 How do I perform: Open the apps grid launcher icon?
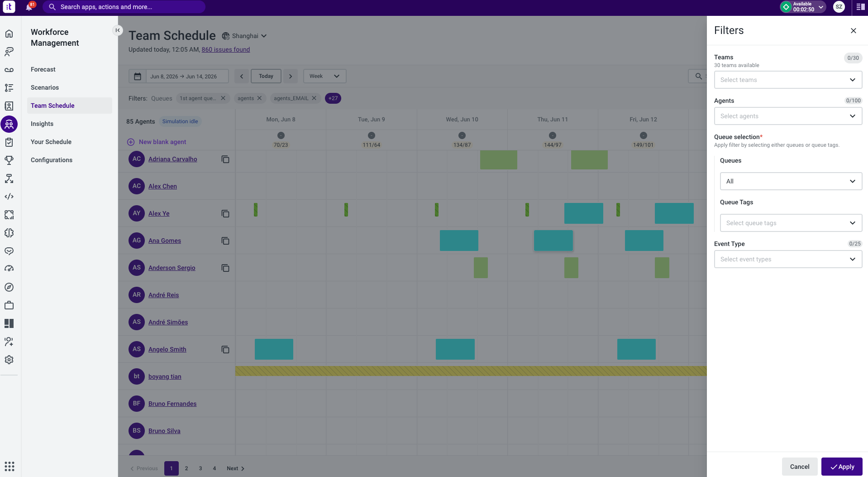click(x=10, y=466)
